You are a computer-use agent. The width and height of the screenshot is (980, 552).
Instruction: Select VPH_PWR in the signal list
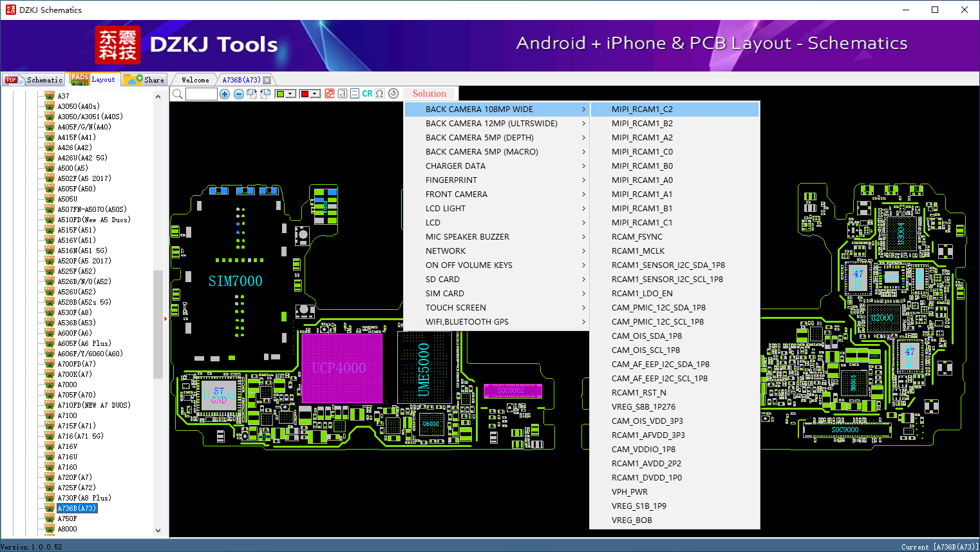pyautogui.click(x=675, y=492)
